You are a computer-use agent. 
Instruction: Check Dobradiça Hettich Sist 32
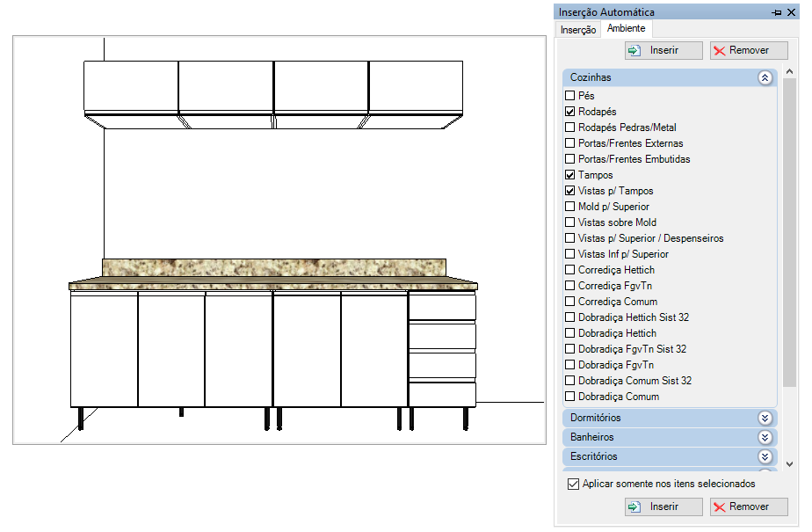pyautogui.click(x=570, y=317)
